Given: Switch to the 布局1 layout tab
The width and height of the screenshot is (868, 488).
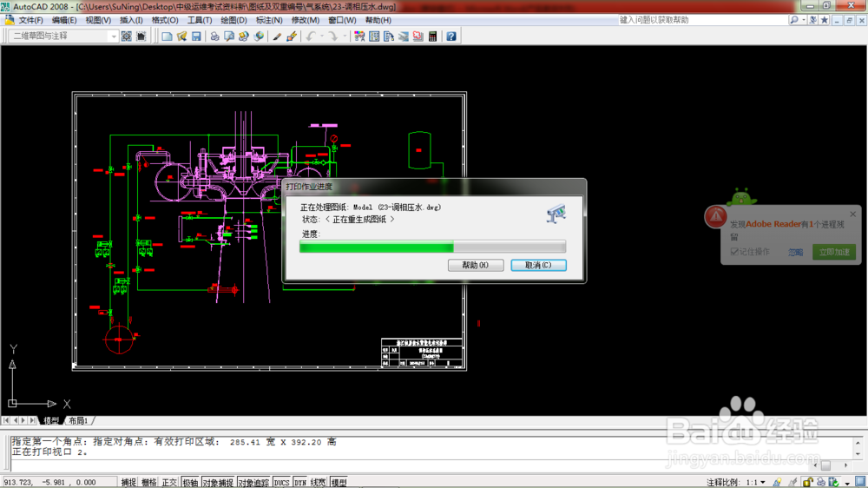Looking at the screenshot, I should (79, 421).
